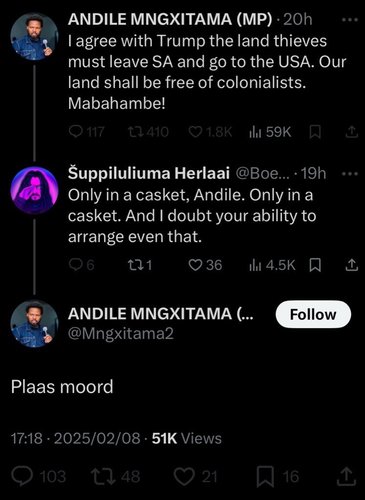This screenshot has width=365, height=500.
Task: Bookmark Šuppiluliuma Herlaai's reply
Action: pyautogui.click(x=315, y=265)
